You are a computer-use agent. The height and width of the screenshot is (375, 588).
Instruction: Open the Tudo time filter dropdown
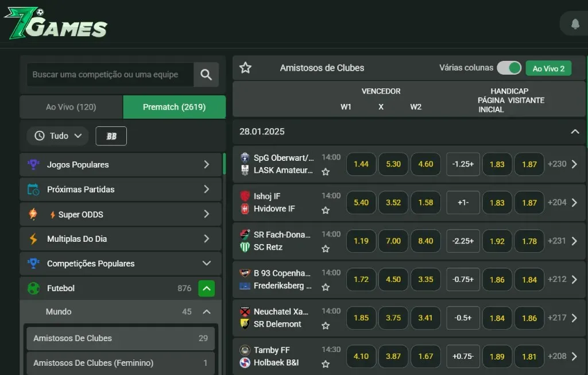tap(57, 136)
